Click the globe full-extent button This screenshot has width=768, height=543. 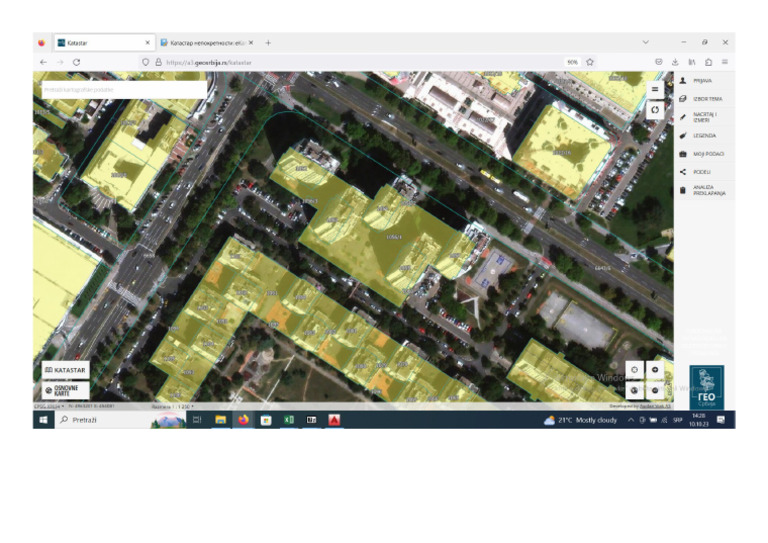(x=634, y=390)
